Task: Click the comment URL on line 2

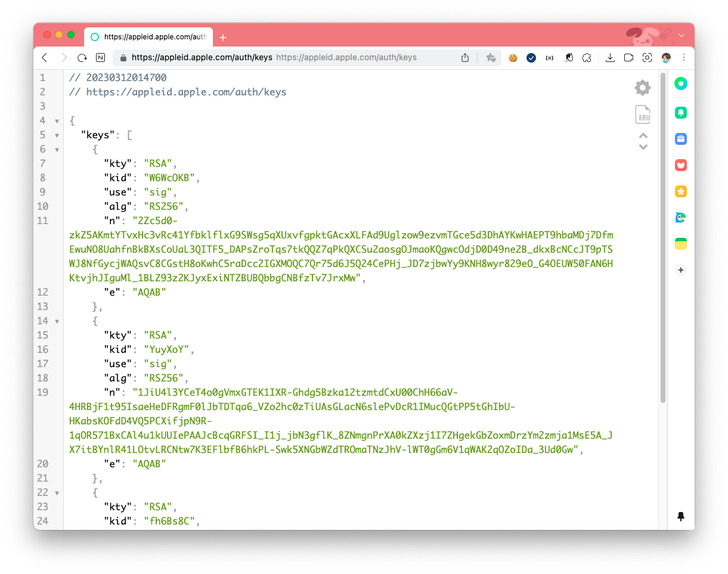Action: 187,92
